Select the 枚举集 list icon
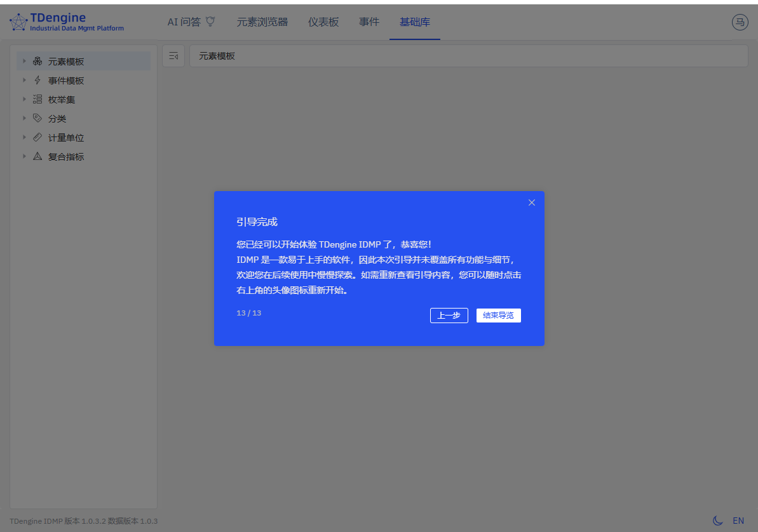Image resolution: width=758 pixels, height=532 pixels. click(37, 99)
